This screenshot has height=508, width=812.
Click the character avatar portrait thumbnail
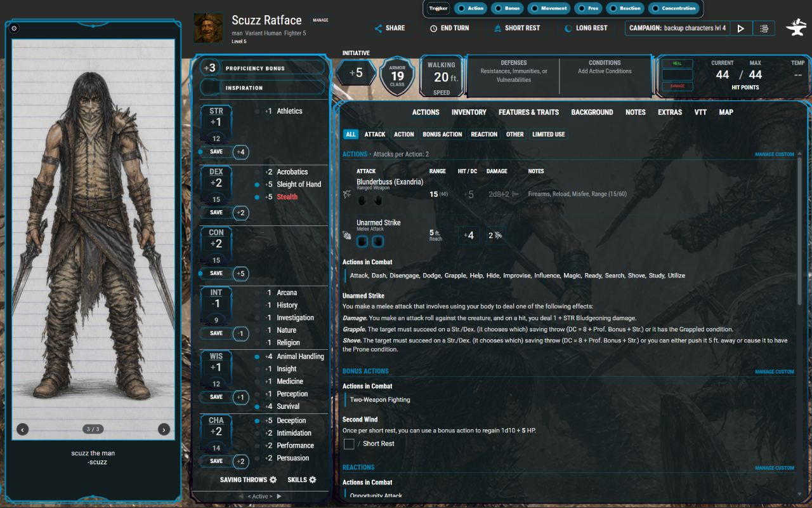(208, 28)
